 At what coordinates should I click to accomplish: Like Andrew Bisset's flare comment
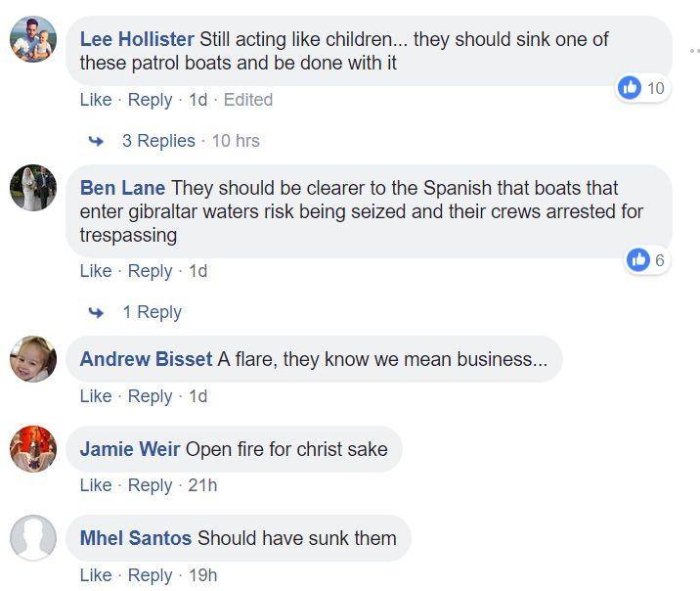pos(96,396)
